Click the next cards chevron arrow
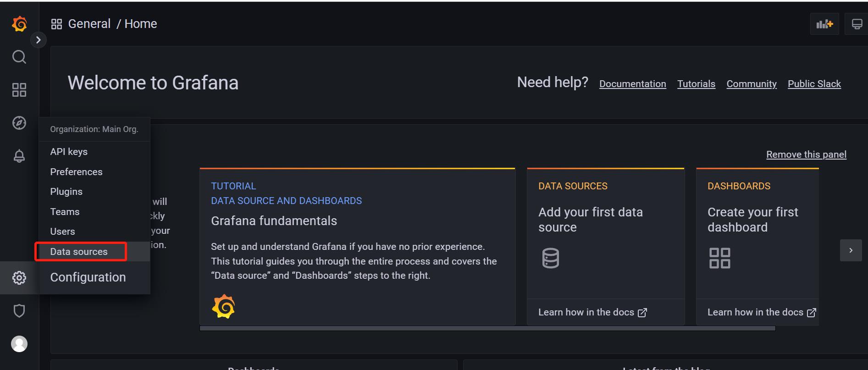 point(851,250)
